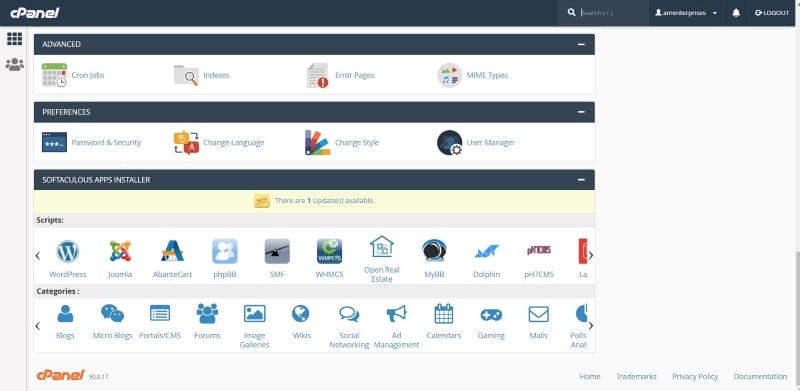This screenshot has width=800, height=391.
Task: Open the Password & Security icon
Action: [x=54, y=142]
